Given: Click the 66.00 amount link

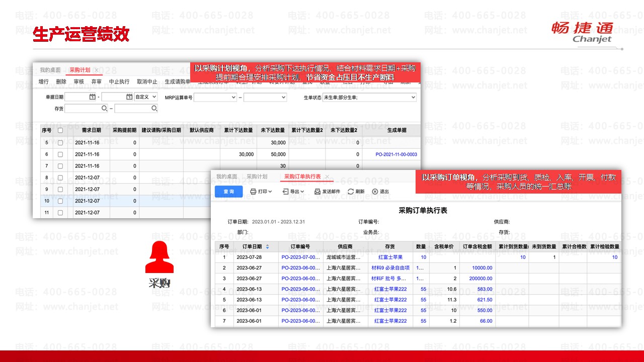Looking at the screenshot, I should (x=486, y=321).
